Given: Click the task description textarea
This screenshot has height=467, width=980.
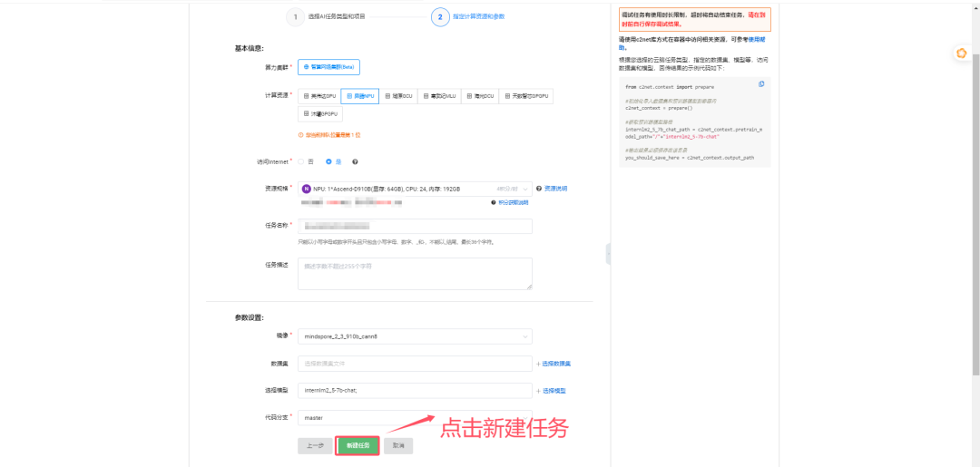Looking at the screenshot, I should click(x=415, y=274).
